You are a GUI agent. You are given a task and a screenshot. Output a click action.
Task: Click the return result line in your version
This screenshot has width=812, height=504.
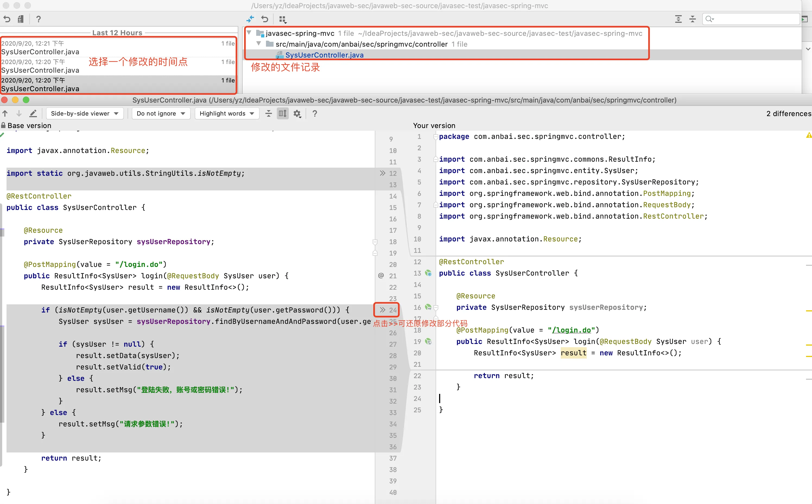tap(504, 376)
